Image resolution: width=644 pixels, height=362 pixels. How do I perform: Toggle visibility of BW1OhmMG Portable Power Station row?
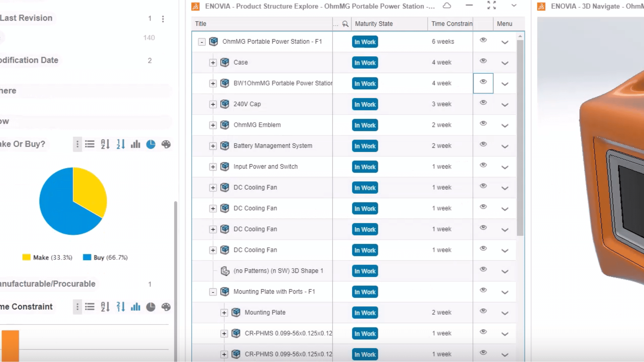(x=483, y=82)
